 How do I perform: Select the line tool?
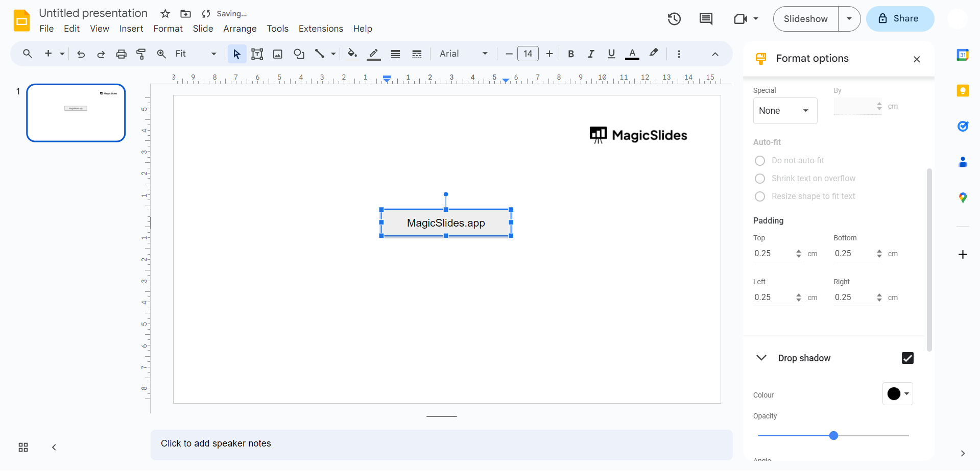click(x=320, y=54)
